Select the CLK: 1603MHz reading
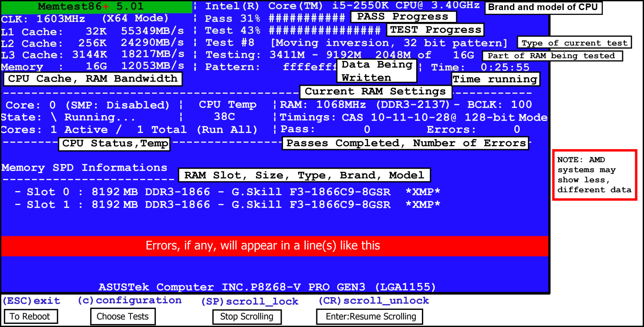The height and width of the screenshot is (327, 644). click(x=43, y=19)
